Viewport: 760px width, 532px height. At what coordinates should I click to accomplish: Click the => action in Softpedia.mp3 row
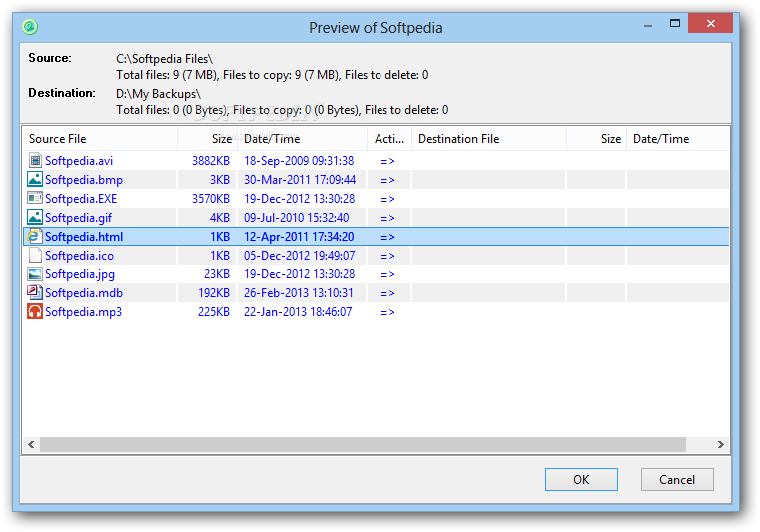coord(387,312)
